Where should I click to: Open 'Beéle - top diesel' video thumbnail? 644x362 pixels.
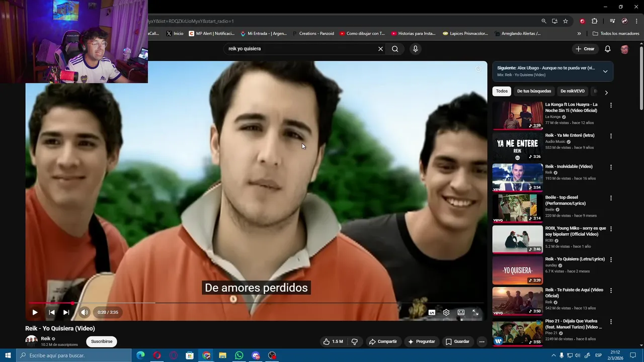point(517,208)
